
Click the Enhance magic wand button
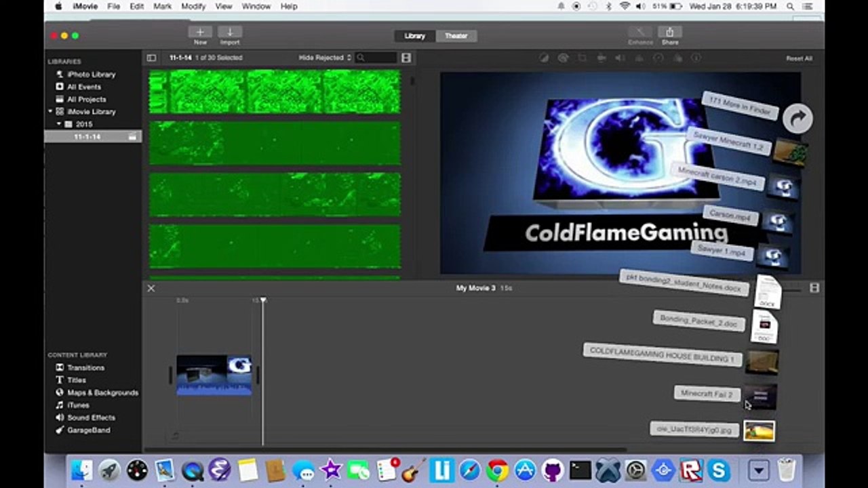(639, 32)
